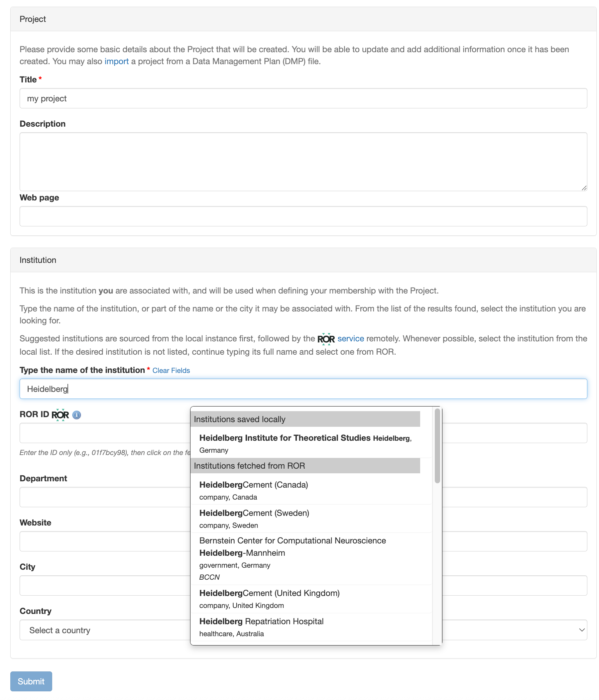This screenshot has width=599, height=700.
Task: Choose HeidelbergCement (Canada) from suggestions
Action: point(253,490)
